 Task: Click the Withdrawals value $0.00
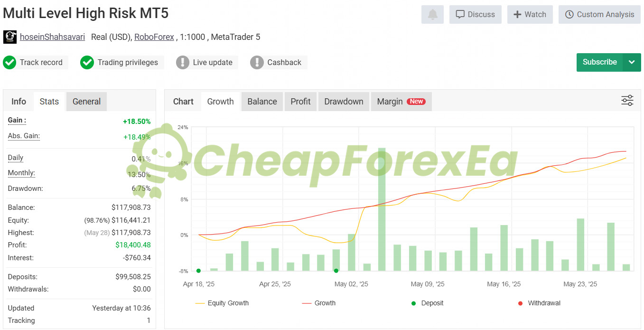click(x=142, y=289)
